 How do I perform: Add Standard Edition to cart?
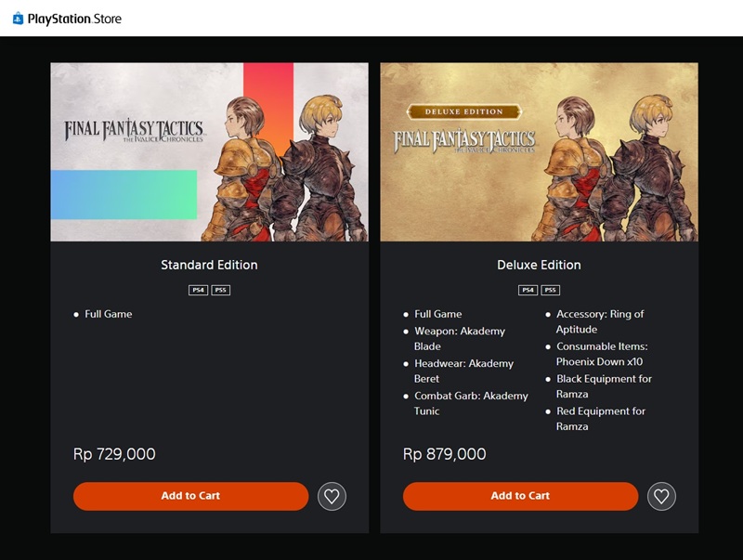pyautogui.click(x=190, y=496)
